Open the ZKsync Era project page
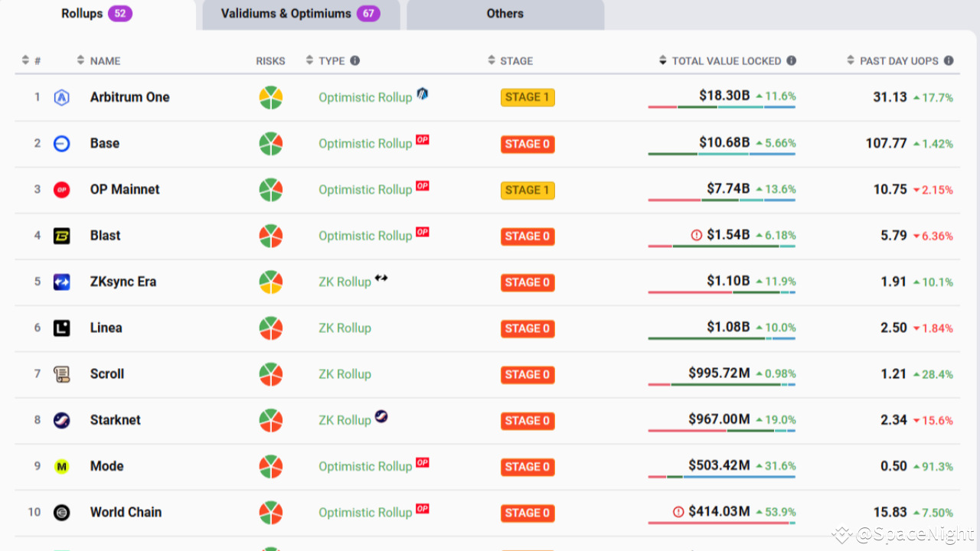Image resolution: width=980 pixels, height=551 pixels. 123,282
